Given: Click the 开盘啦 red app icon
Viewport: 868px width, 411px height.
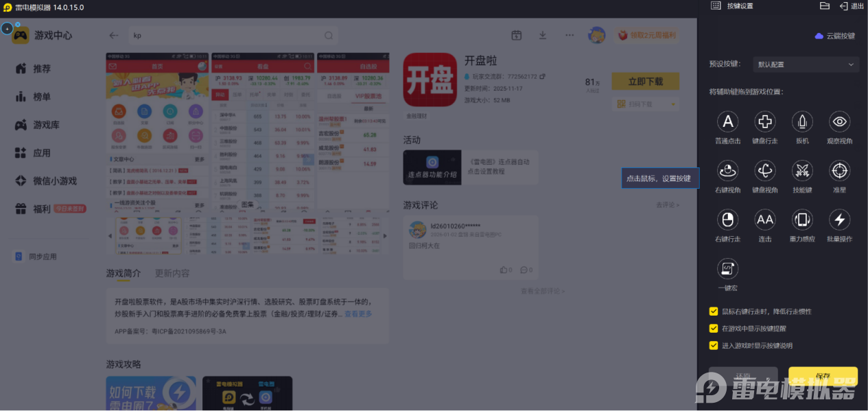Looking at the screenshot, I should (x=430, y=80).
